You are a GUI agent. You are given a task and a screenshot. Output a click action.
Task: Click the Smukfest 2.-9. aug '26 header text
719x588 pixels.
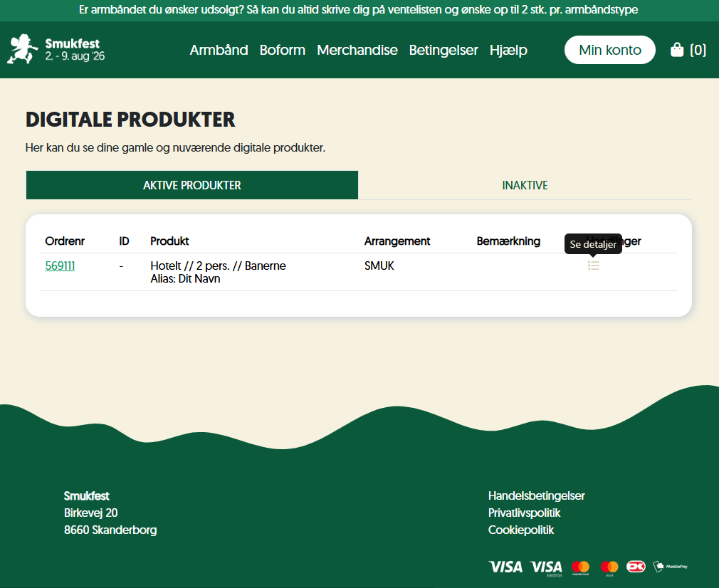pyautogui.click(x=75, y=50)
